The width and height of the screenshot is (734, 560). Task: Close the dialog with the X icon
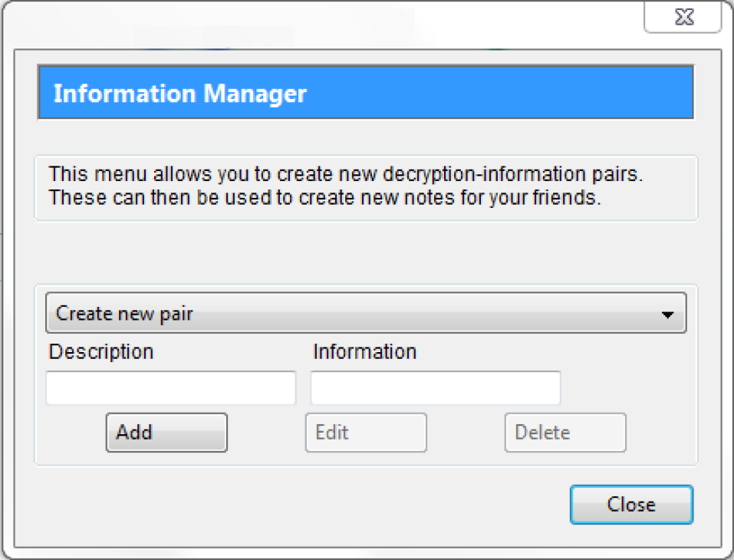[683, 18]
